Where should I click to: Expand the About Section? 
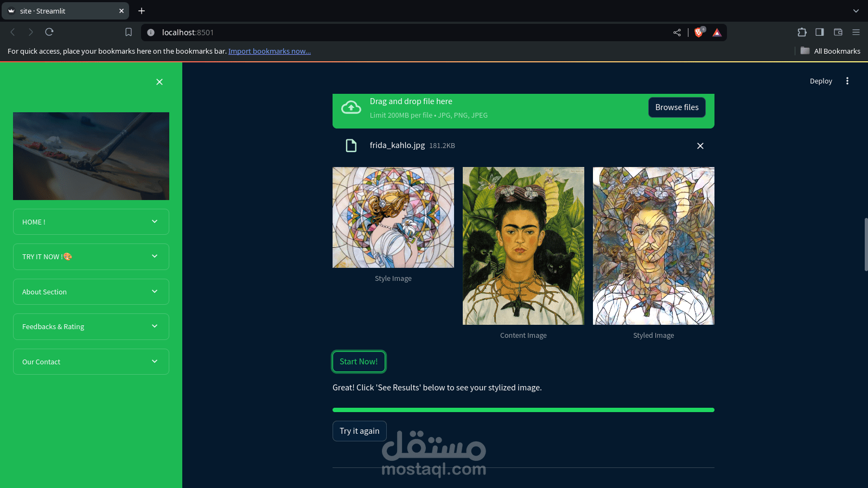pos(91,292)
